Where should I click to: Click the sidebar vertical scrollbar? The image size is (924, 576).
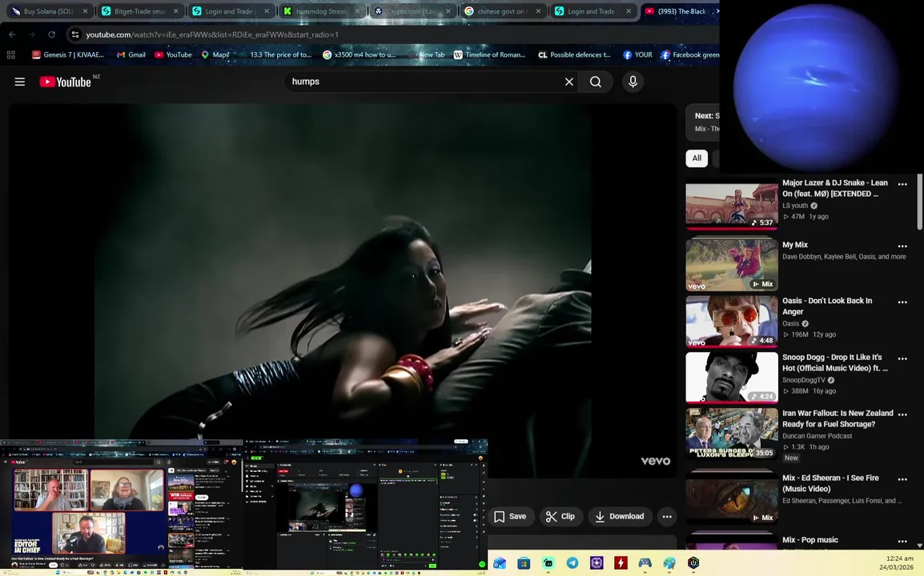point(919,202)
